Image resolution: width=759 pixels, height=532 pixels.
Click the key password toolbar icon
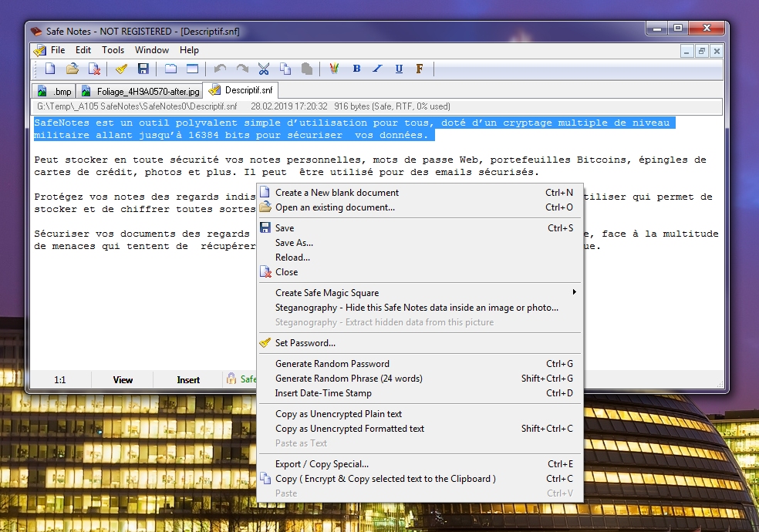click(x=121, y=69)
